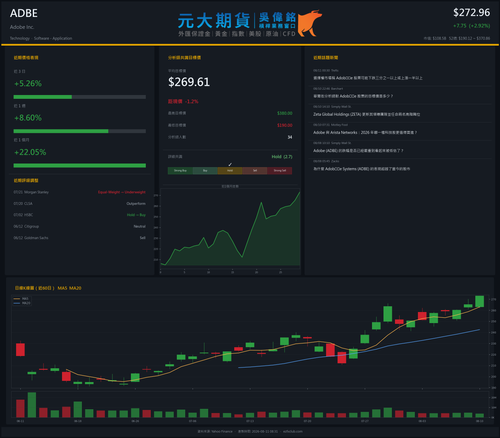Click the HSBC rating row

(x=80, y=215)
